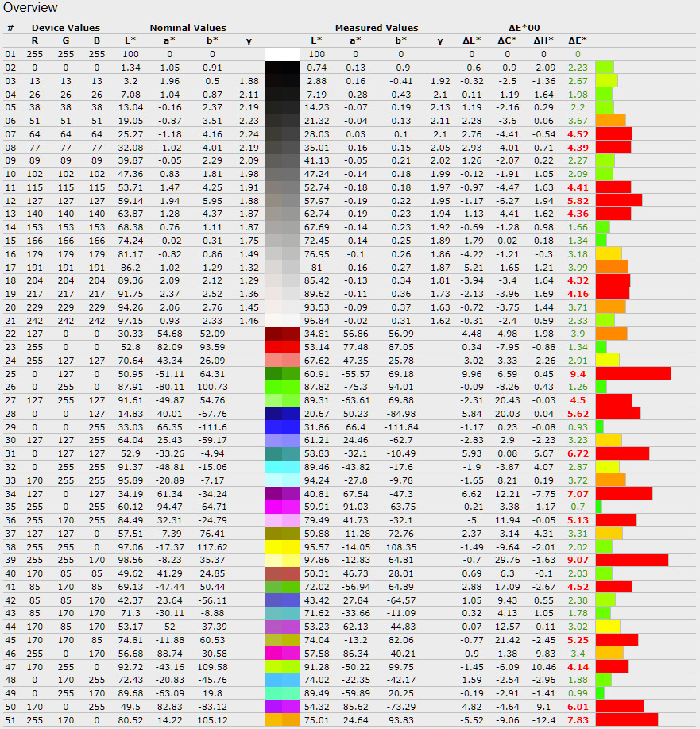Screen dimensions: 700x729
Task: Select the 9.4 ΔE* value in row 25
Action: [578, 373]
